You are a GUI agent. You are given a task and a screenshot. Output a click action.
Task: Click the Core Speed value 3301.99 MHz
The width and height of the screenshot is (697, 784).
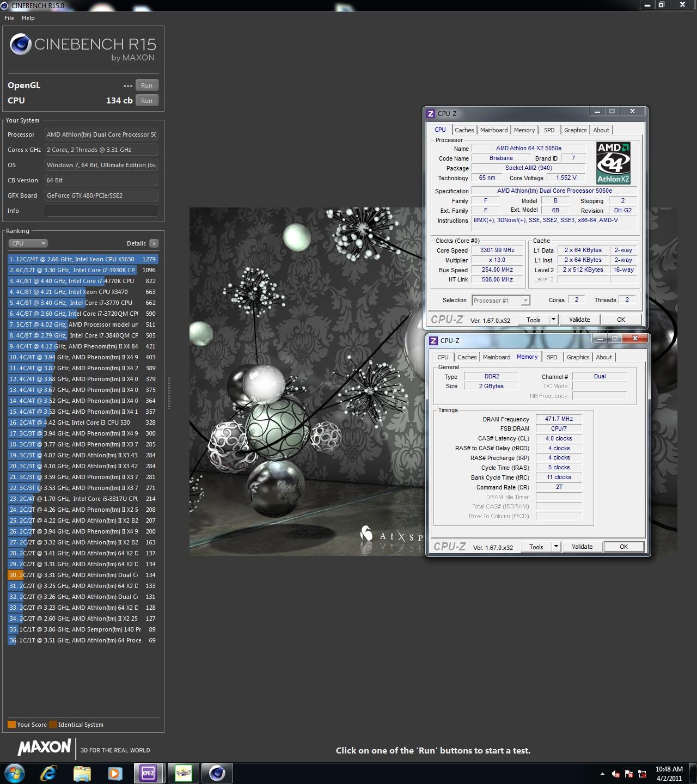[x=497, y=250]
